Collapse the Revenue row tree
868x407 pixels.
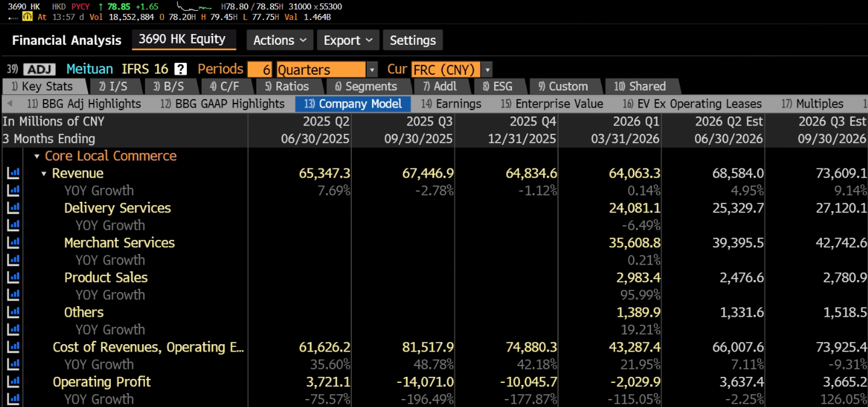coord(44,174)
